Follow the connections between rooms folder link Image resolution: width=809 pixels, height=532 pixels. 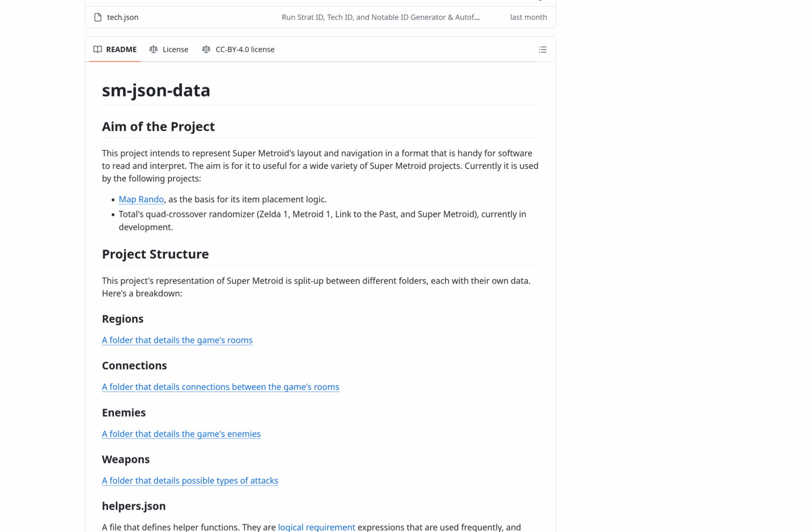(220, 387)
